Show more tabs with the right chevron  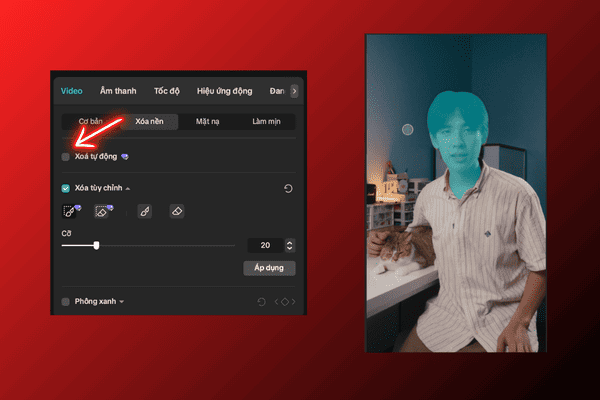click(293, 90)
